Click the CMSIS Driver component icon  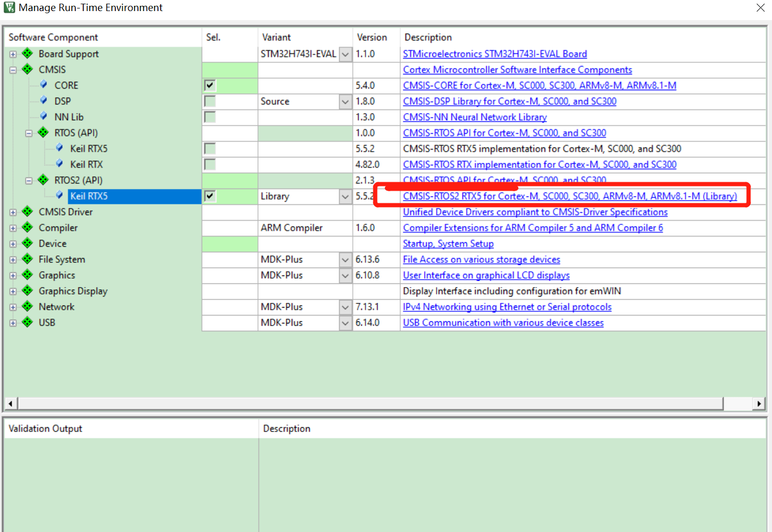(x=27, y=212)
